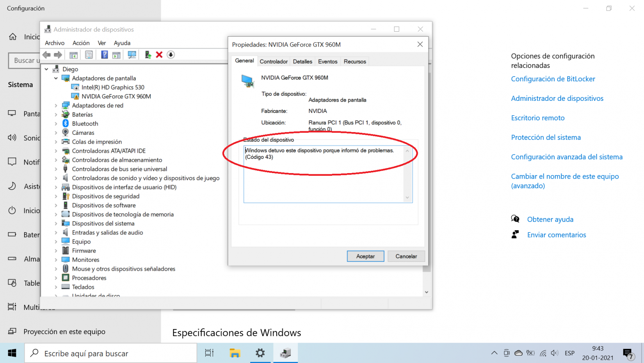The image size is (644, 363).
Task: Open the Windows Start menu
Action: click(x=12, y=353)
